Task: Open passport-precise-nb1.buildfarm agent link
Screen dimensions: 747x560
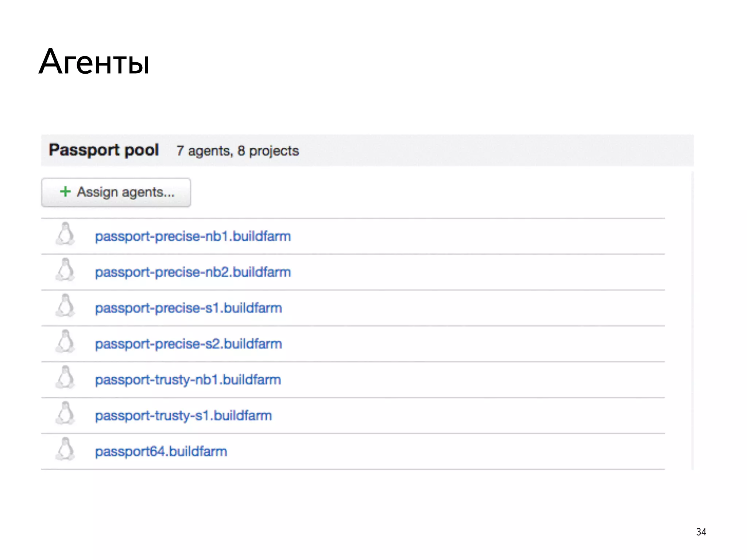Action: point(193,237)
